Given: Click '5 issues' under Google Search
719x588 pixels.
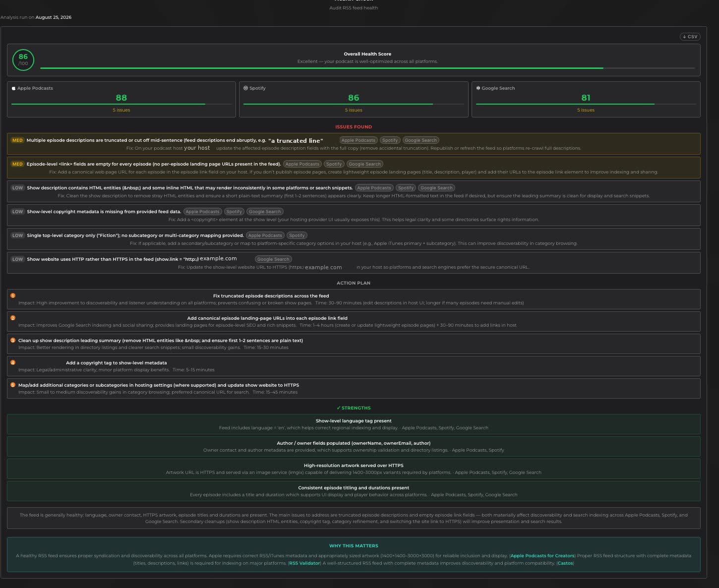Looking at the screenshot, I should (x=586, y=110).
